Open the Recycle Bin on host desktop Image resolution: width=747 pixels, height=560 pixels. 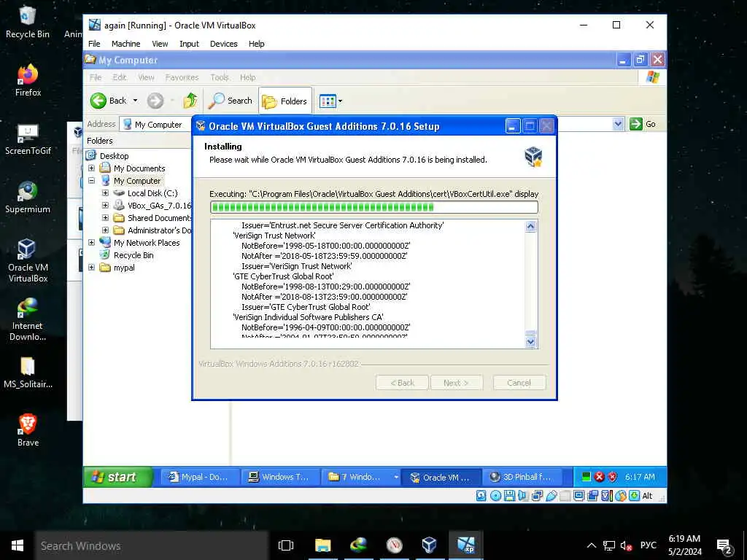click(x=28, y=23)
